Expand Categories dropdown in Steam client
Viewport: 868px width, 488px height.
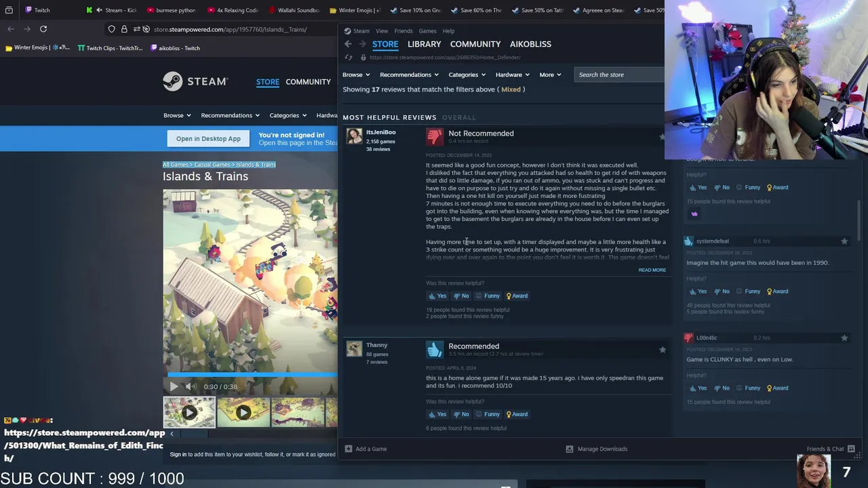[x=467, y=75]
